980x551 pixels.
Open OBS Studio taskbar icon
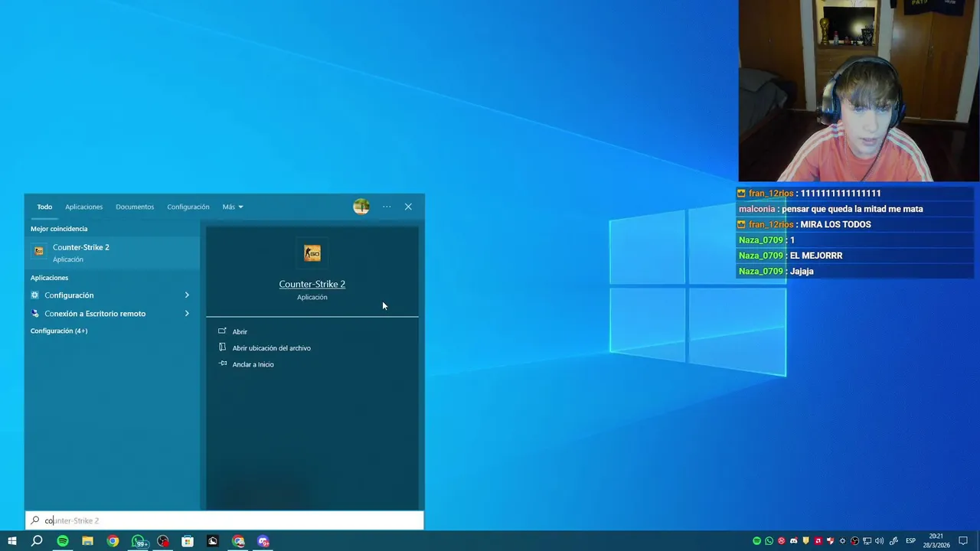pos(163,541)
